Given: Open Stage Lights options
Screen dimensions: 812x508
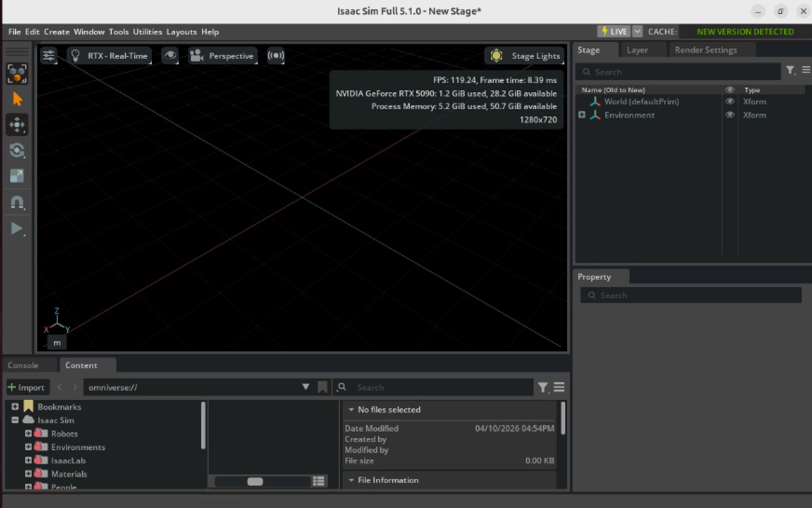Looking at the screenshot, I should click(524, 56).
